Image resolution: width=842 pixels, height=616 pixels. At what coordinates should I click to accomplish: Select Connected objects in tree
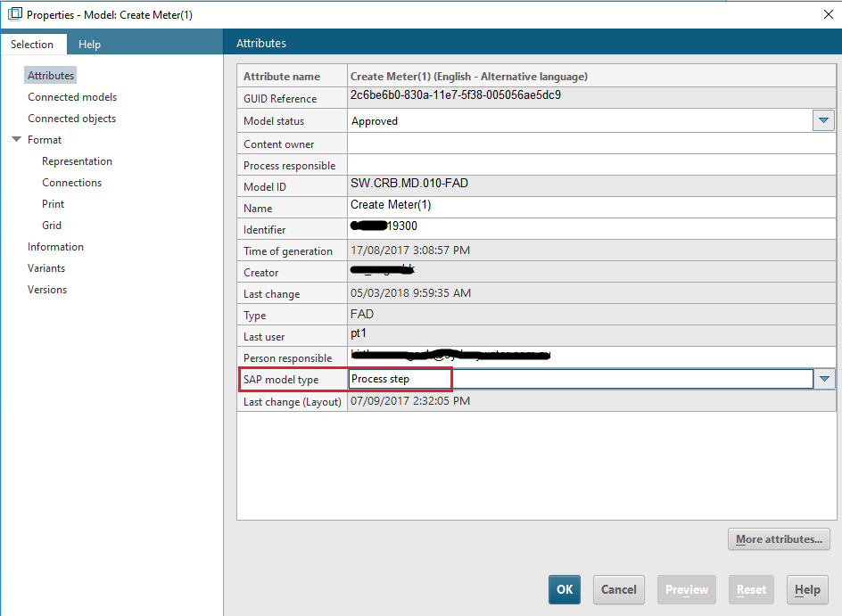(x=71, y=119)
